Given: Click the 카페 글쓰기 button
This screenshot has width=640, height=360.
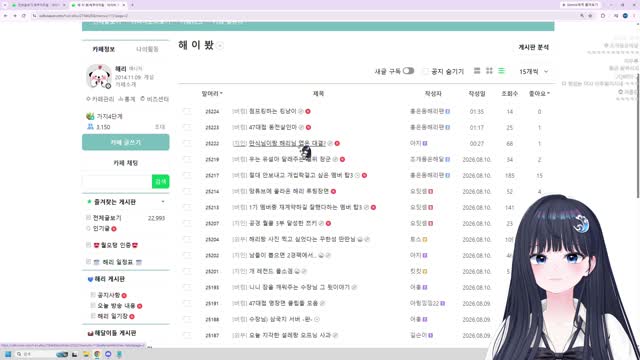Looking at the screenshot, I should click(x=126, y=142).
